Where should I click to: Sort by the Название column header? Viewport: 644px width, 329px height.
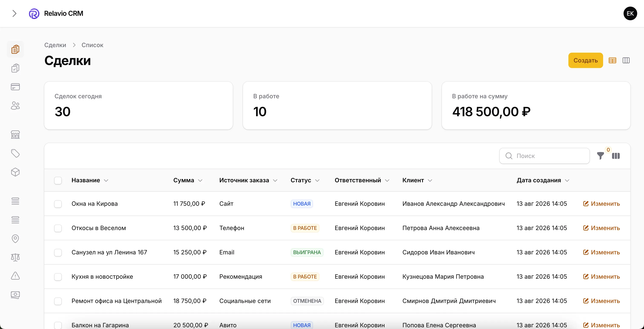click(x=90, y=180)
